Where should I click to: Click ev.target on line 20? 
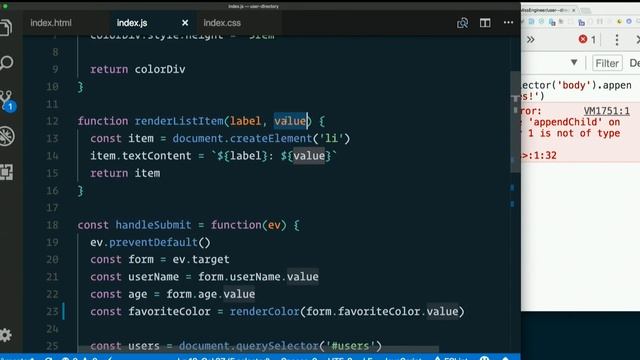point(201,260)
